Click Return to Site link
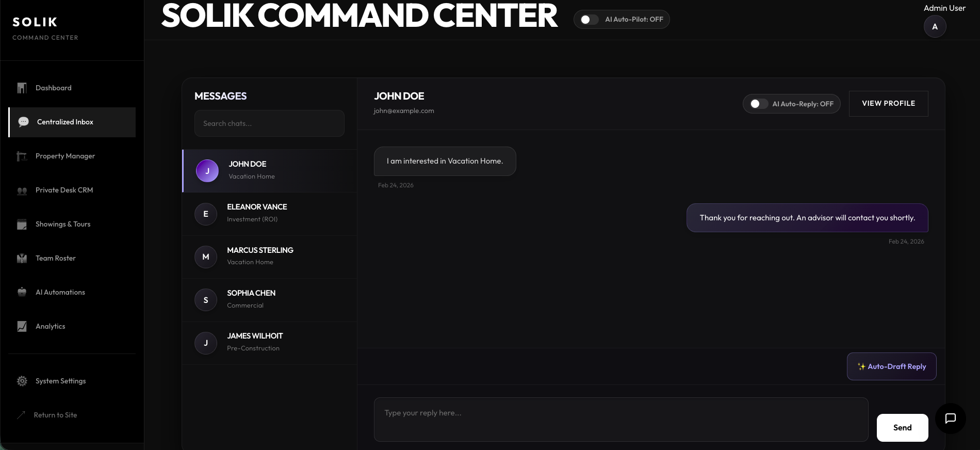This screenshot has width=980, height=450. pos(55,415)
